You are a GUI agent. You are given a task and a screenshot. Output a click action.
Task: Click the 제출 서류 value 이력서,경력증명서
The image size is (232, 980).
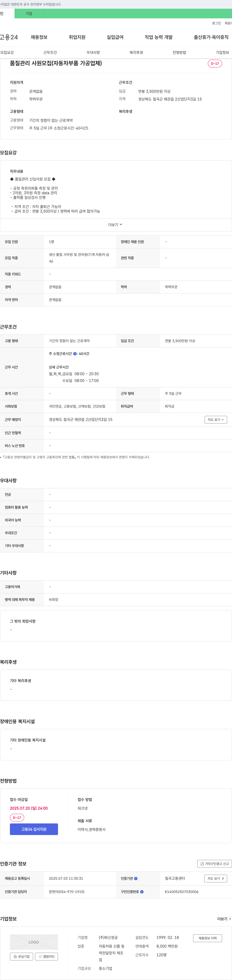pyautogui.click(x=92, y=829)
